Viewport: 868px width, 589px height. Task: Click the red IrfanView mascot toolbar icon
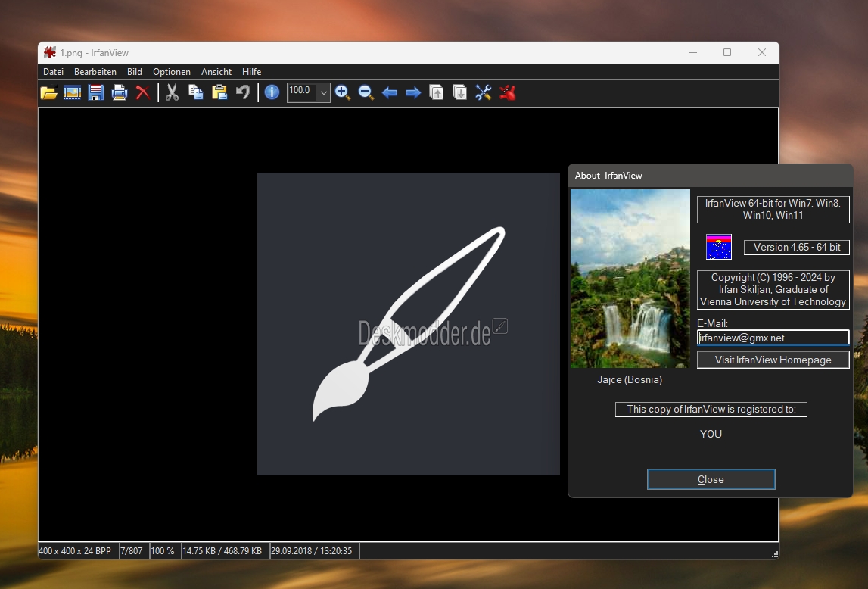[508, 92]
